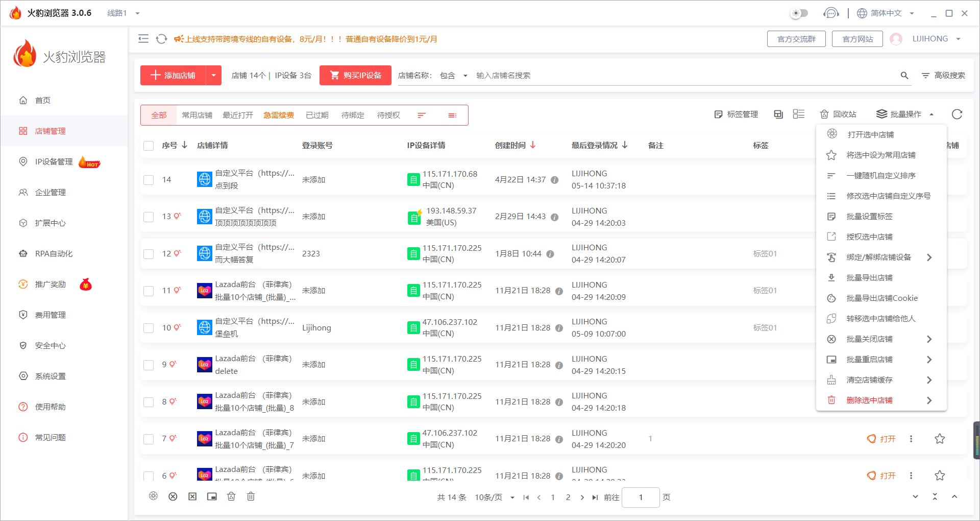Favorite store 7 with star icon

(940, 439)
